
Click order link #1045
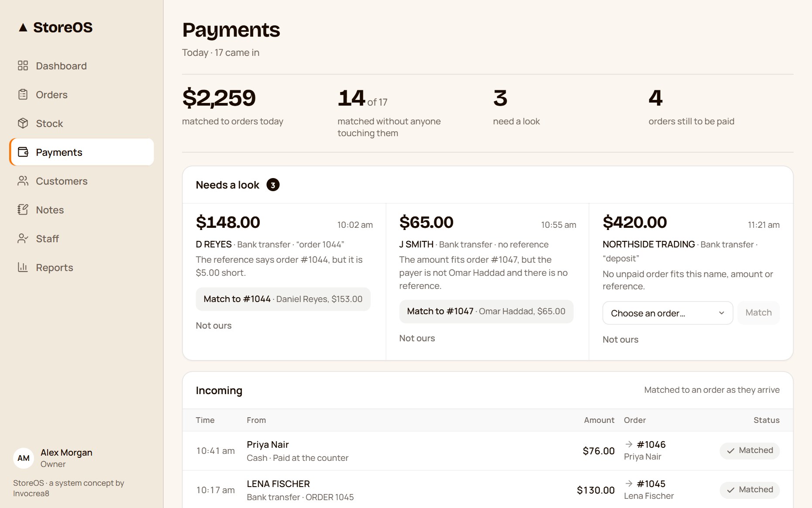click(x=651, y=484)
